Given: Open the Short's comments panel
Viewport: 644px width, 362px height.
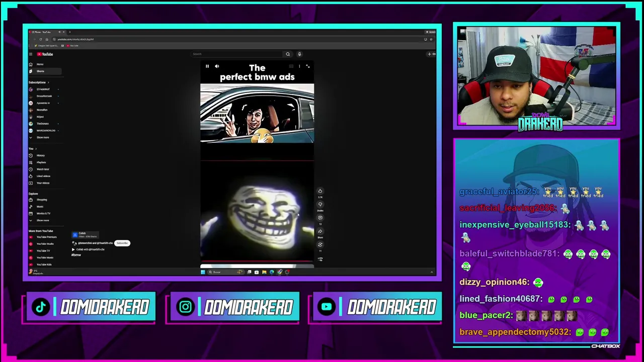Looking at the screenshot, I should [320, 218].
